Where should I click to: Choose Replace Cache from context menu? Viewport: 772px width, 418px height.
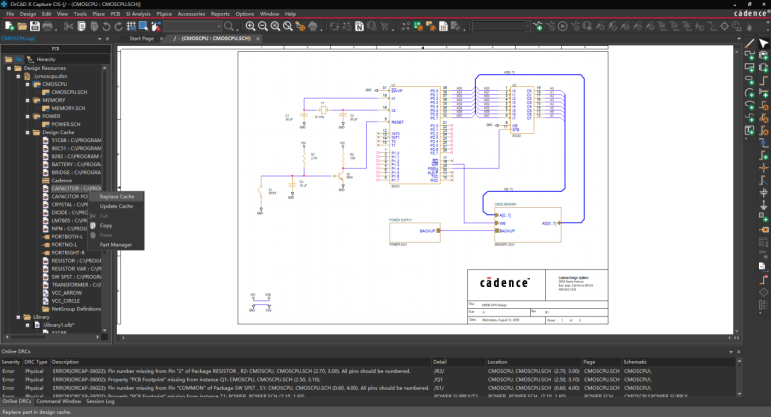117,196
